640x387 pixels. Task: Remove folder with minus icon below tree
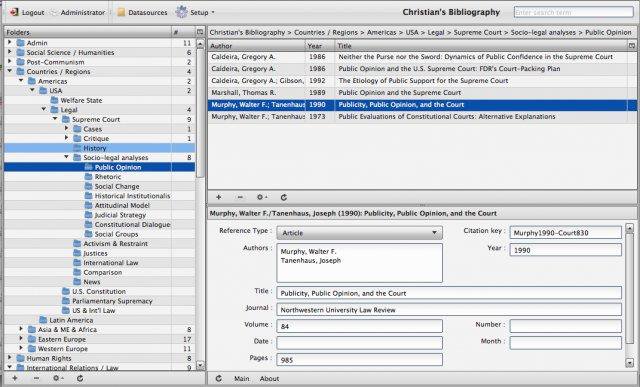pyautogui.click(x=36, y=378)
